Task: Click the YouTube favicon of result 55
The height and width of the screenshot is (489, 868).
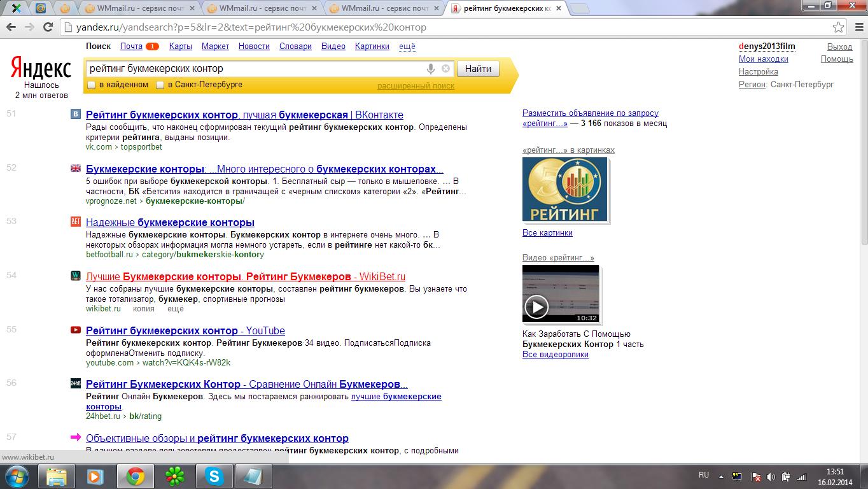Action: coord(76,330)
